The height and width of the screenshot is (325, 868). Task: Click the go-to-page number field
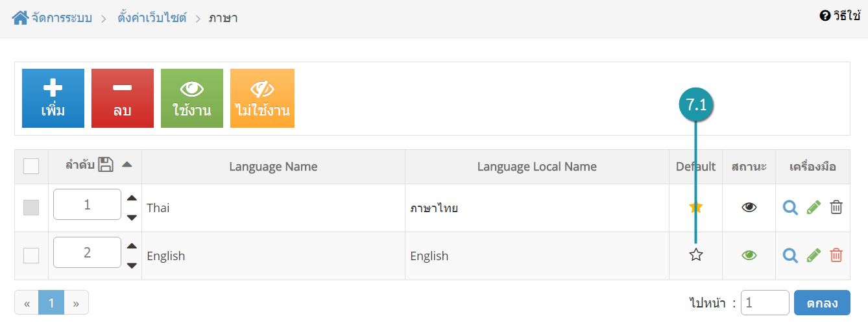[x=765, y=302]
